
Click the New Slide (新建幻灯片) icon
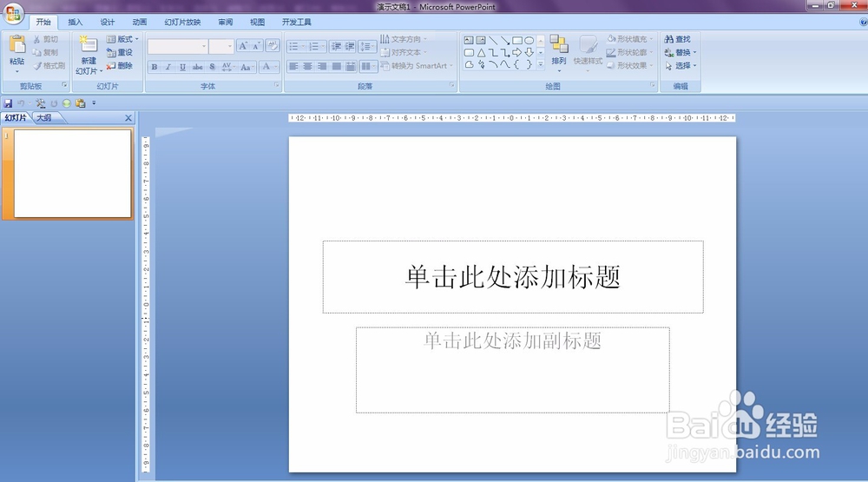click(x=89, y=45)
